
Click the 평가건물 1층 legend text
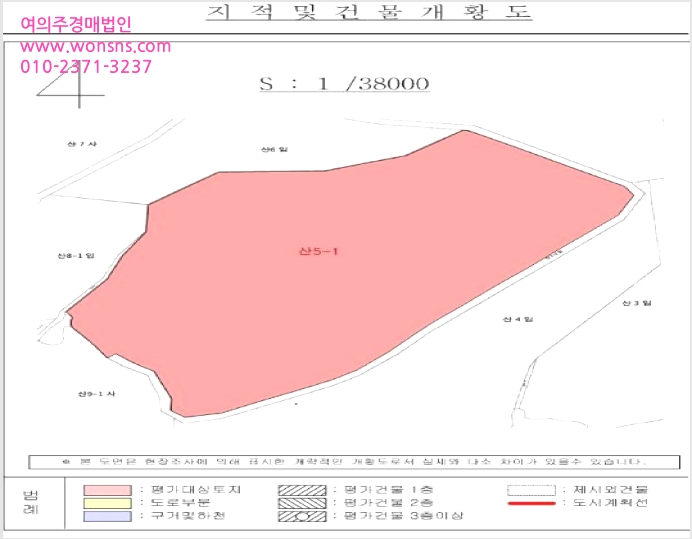pyautogui.click(x=389, y=490)
